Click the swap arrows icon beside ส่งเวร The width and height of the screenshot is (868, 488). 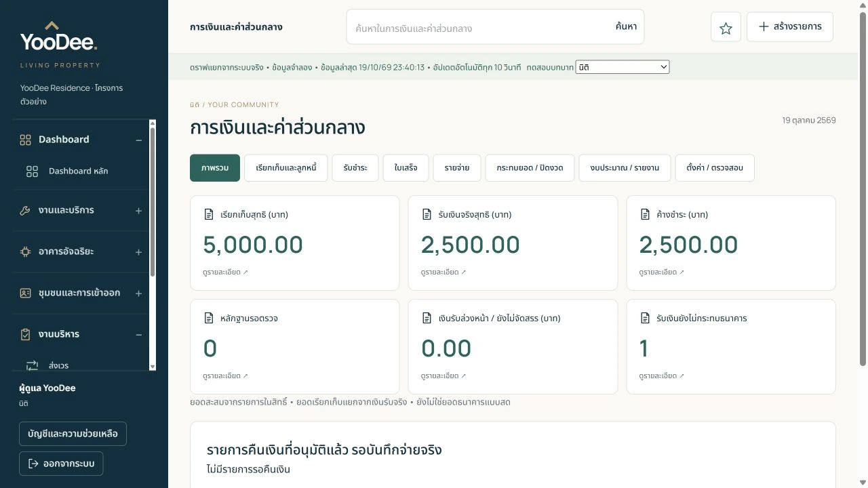pyautogui.click(x=32, y=366)
